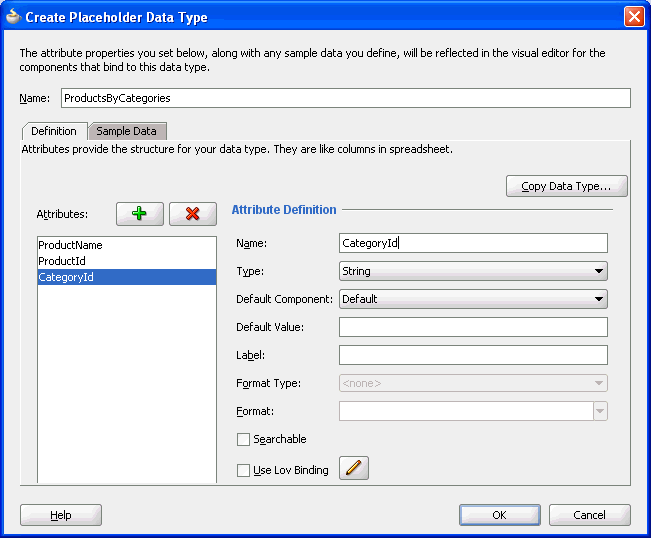
Task: Dismiss dialog with Cancel button
Action: [x=590, y=515]
